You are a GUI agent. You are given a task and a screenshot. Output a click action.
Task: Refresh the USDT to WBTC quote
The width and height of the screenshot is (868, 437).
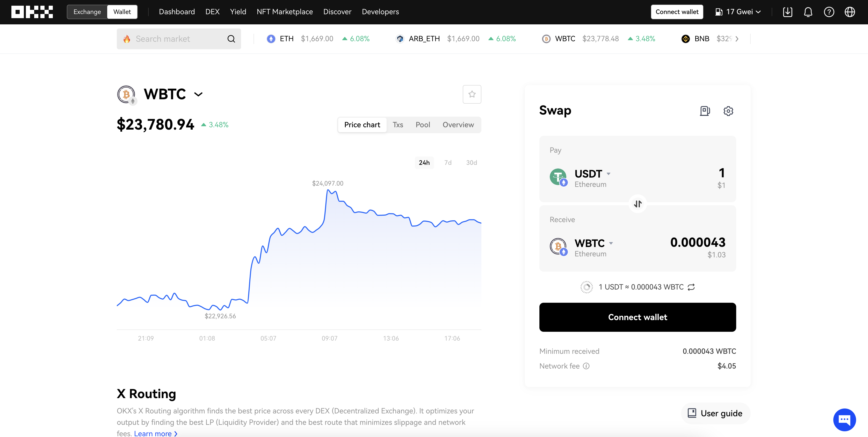691,287
